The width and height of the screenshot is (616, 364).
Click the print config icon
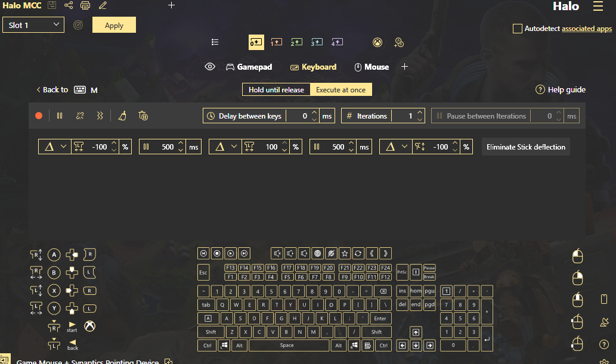pos(85,6)
